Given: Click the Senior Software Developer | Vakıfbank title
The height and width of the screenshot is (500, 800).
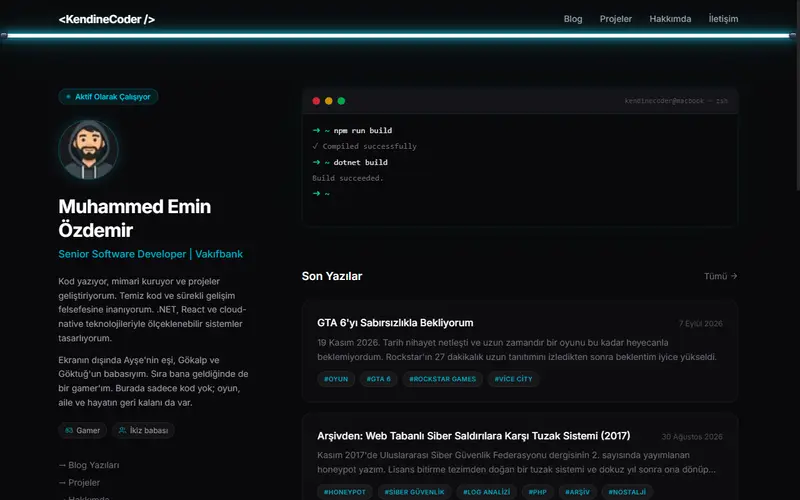Looking at the screenshot, I should pos(151,254).
